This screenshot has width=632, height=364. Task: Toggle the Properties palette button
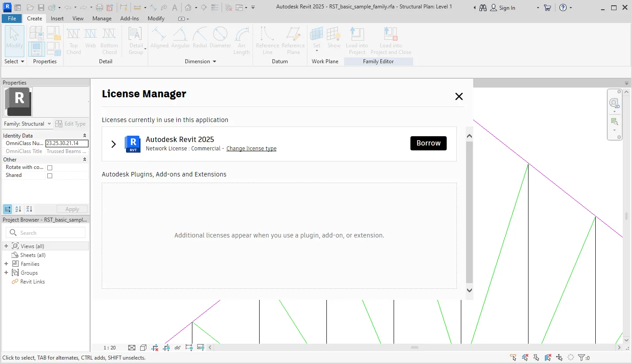[36, 49]
